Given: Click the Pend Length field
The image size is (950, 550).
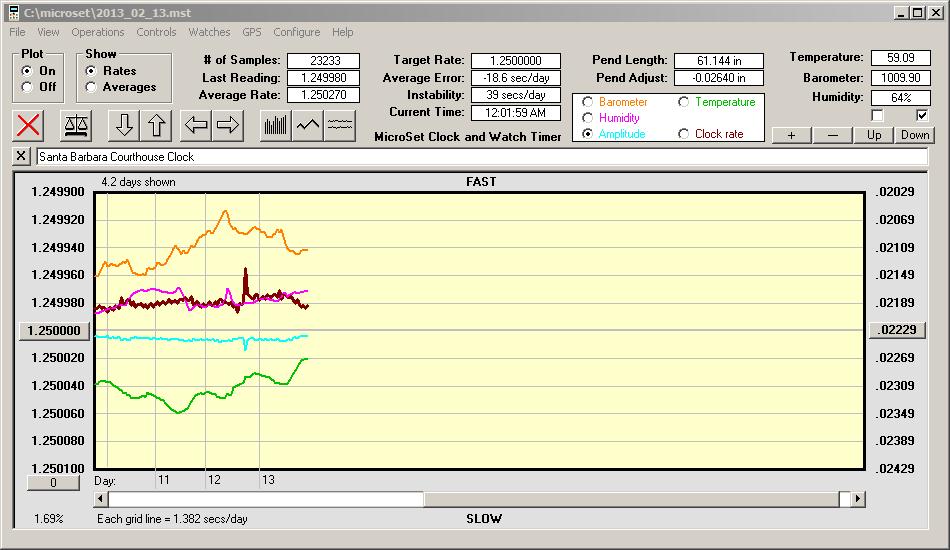Looking at the screenshot, I should pyautogui.click(x=719, y=61).
